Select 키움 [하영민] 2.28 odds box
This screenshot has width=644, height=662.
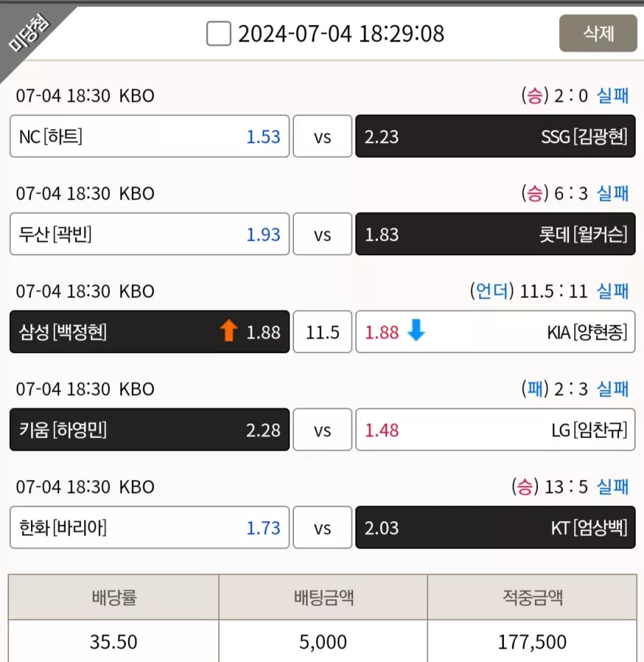pos(149,429)
